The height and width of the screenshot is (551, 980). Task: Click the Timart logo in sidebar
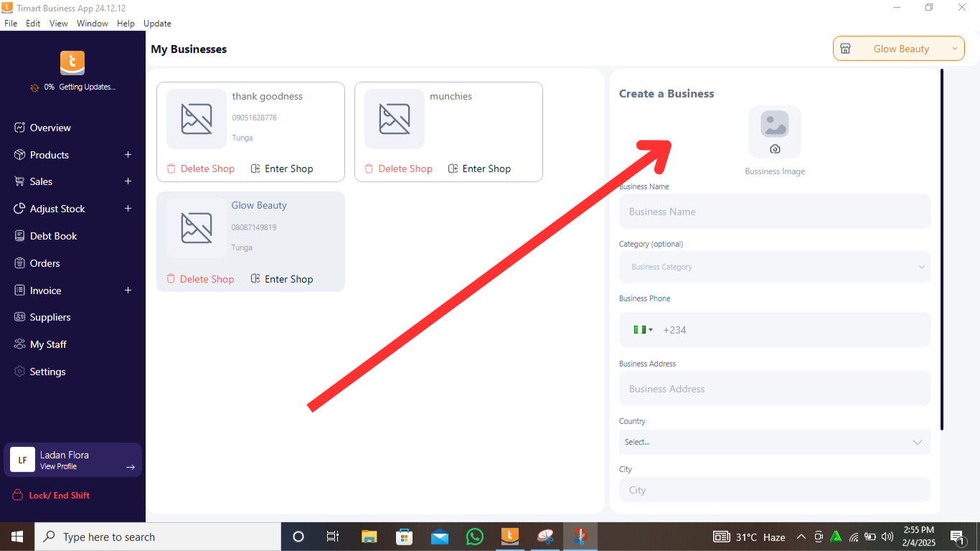click(72, 63)
